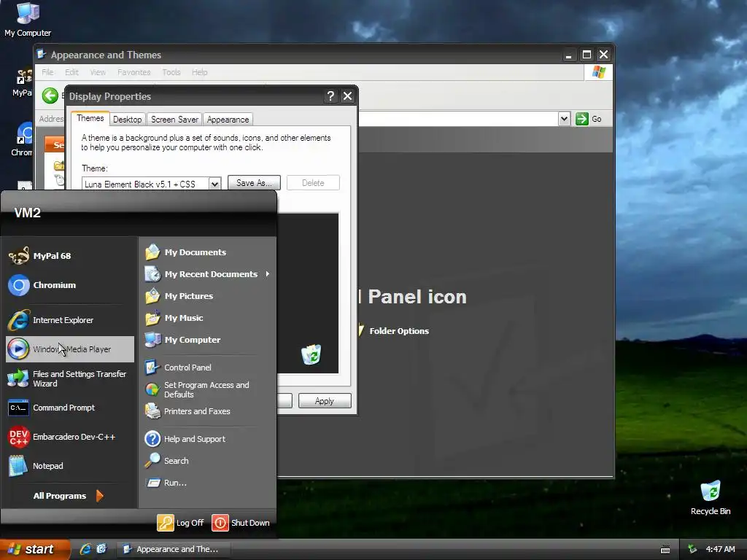747x560 pixels.
Task: Click the Go button in address bar
Action: click(x=589, y=119)
